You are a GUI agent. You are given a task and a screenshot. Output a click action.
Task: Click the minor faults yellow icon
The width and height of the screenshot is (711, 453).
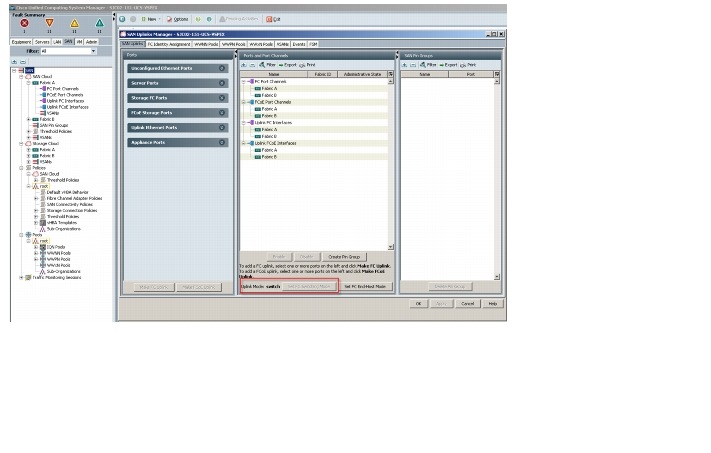pos(74,23)
